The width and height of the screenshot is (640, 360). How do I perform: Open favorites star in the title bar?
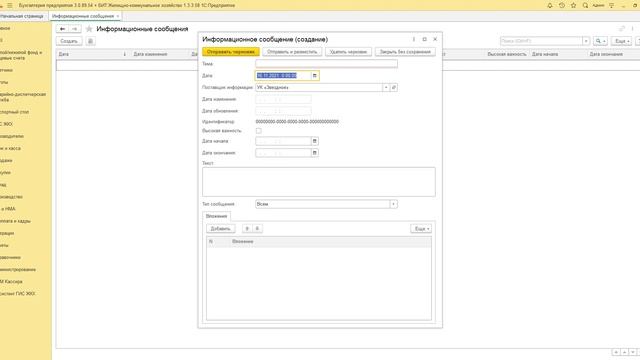point(573,5)
